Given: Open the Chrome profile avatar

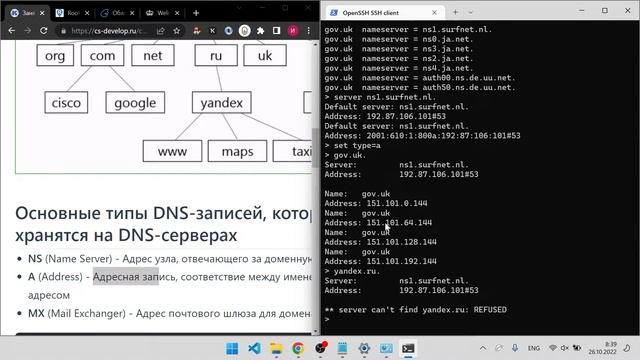Looking at the screenshot, I should (293, 31).
